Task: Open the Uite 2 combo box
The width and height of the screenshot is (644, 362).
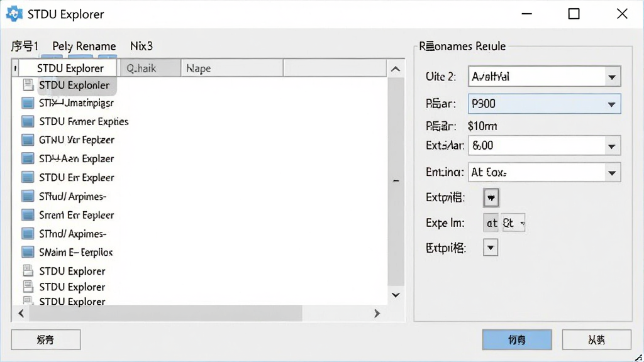Action: tap(544, 76)
